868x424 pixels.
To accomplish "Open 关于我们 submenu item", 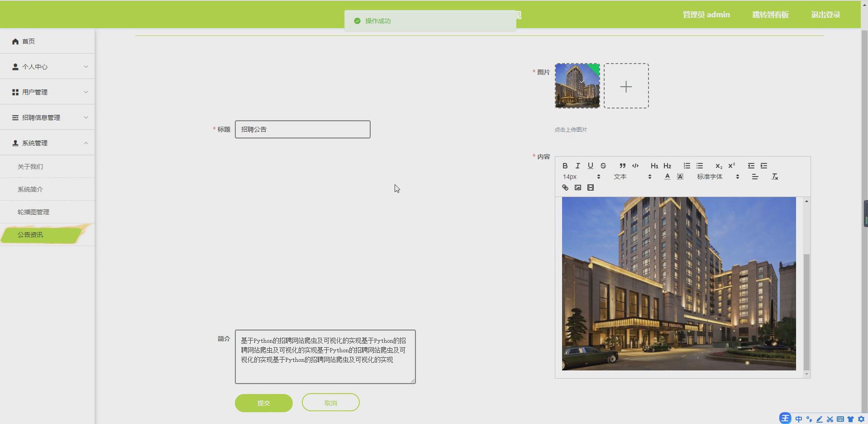I will coord(47,167).
